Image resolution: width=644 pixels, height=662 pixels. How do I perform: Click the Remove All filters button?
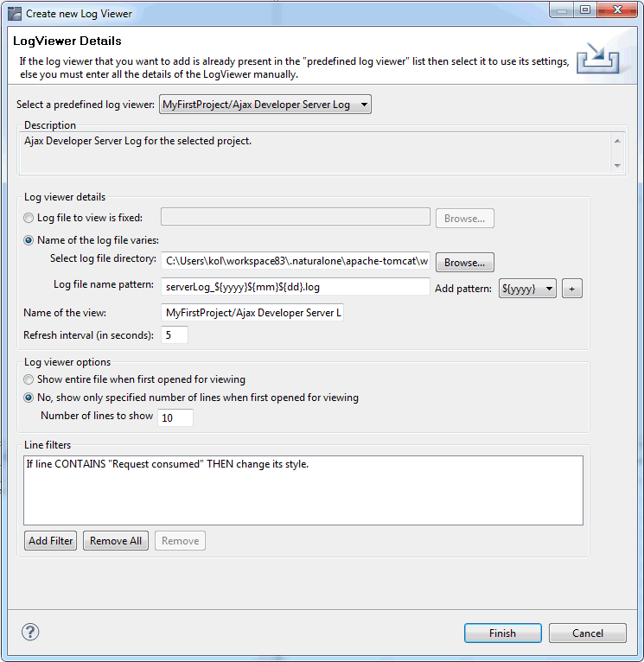coord(116,541)
